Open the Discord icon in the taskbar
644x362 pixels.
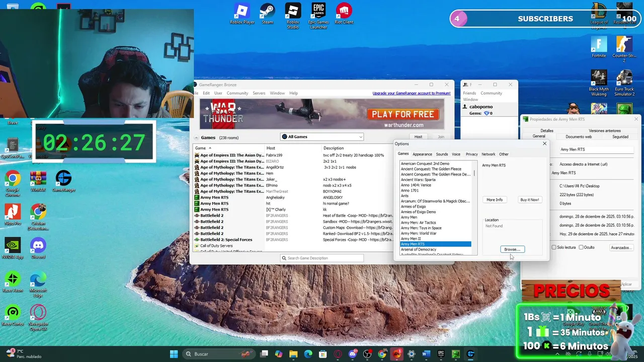click(353, 354)
